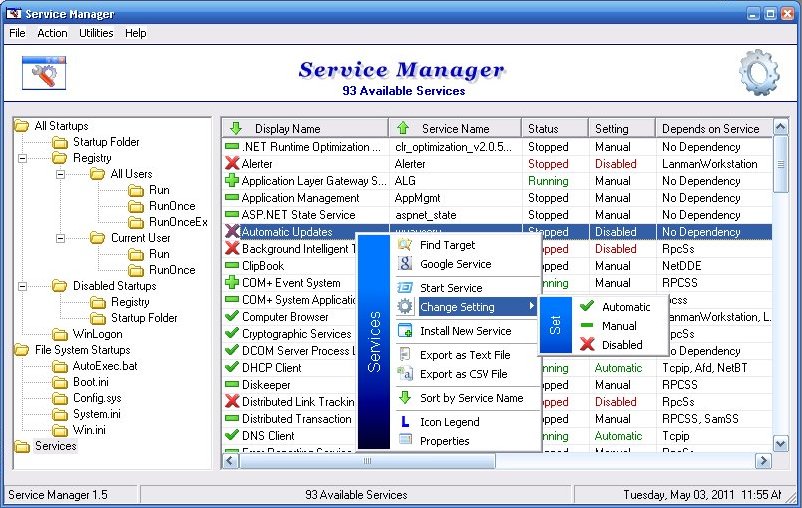Screen dimensions: 802x508
Task: Set service startup to Manual
Action: coord(619,326)
